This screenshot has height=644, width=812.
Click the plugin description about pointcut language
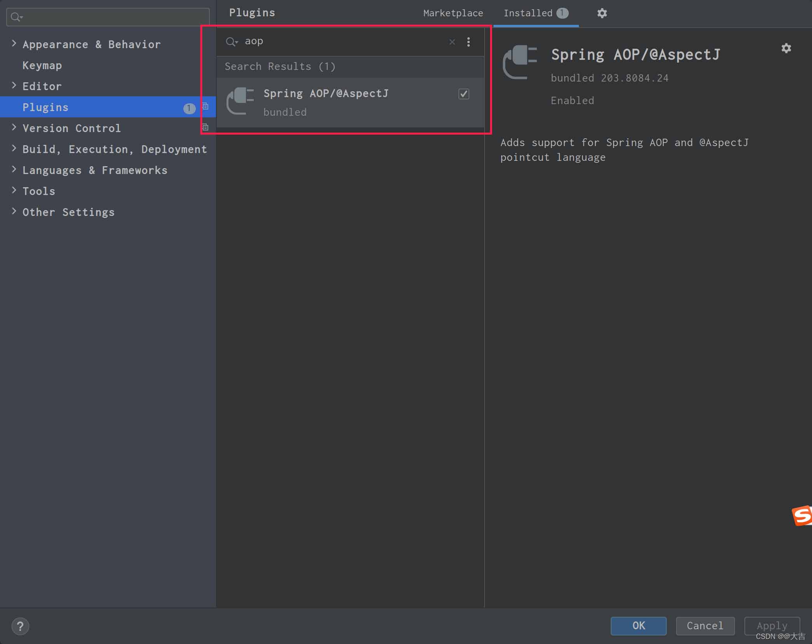coord(624,150)
